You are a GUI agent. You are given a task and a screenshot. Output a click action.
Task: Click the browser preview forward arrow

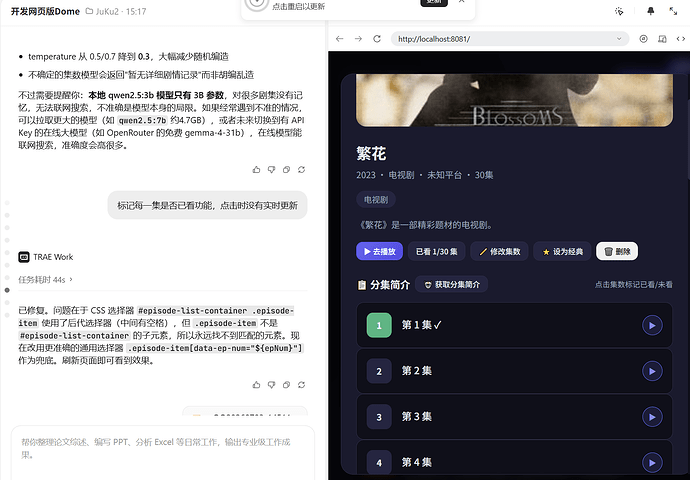358,39
